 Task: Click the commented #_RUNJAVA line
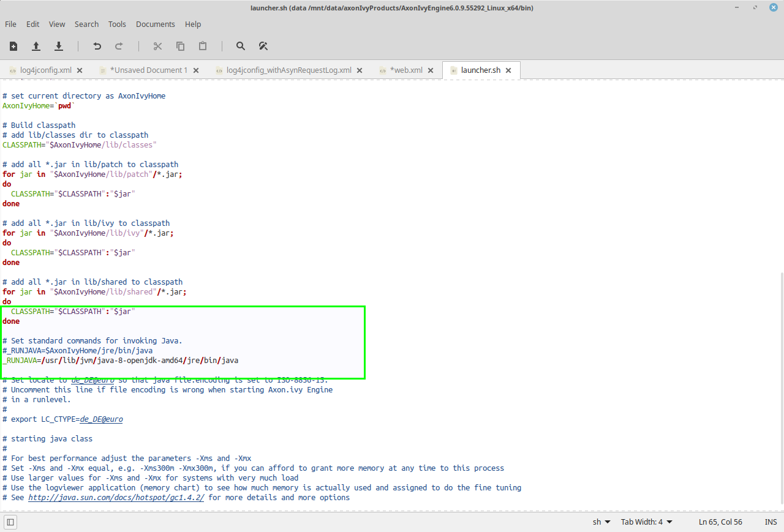[x=77, y=351]
